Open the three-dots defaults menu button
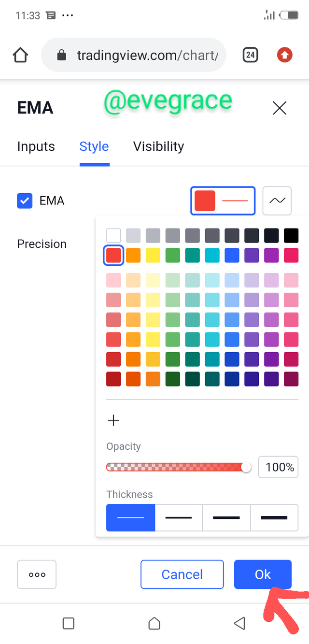This screenshot has width=309, height=644. pos(37,574)
